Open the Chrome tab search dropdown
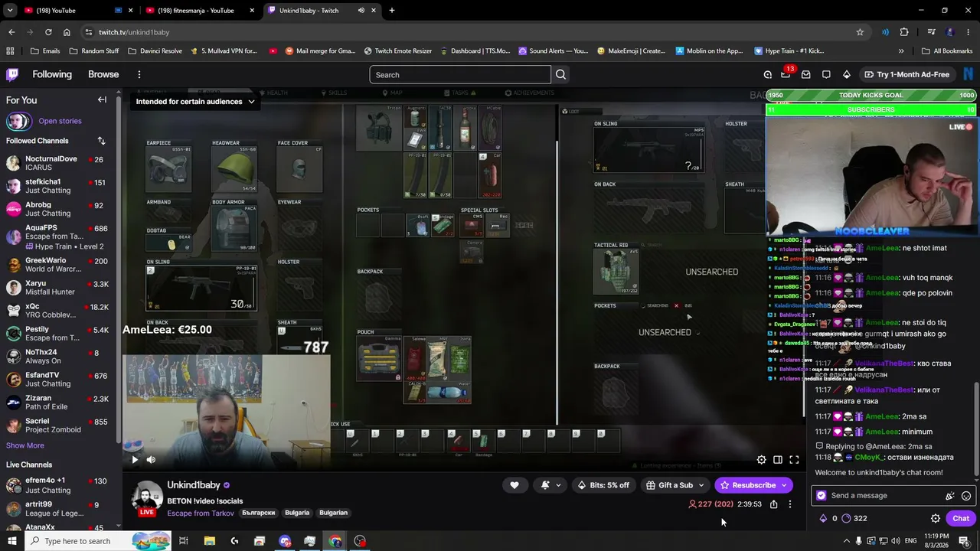The height and width of the screenshot is (551, 980). (x=10, y=11)
